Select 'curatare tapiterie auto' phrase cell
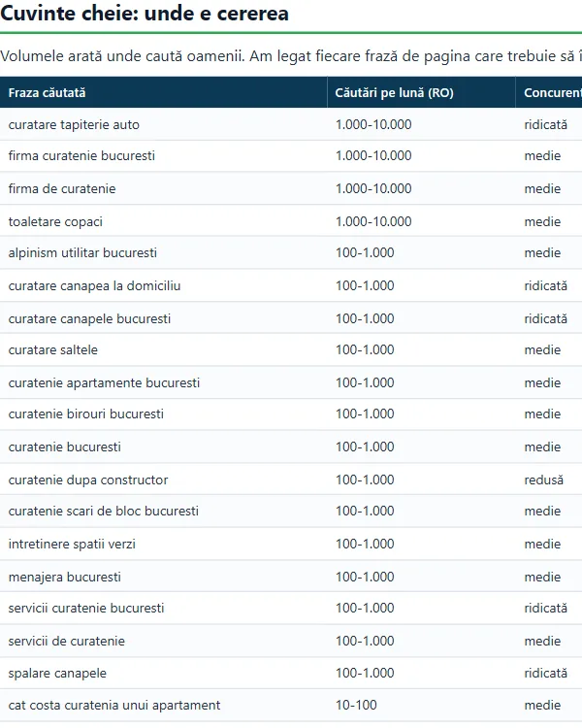Viewport: 582px width, 728px height. [x=163, y=124]
